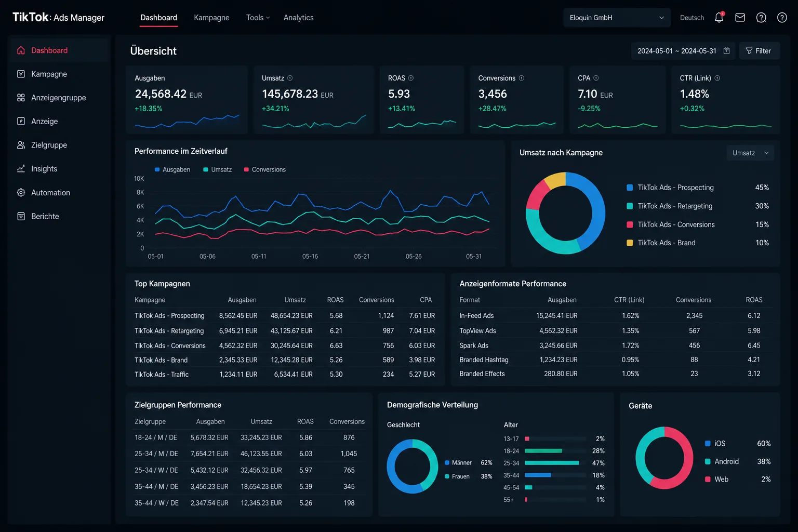Click the TikTok Ads Manager logo

point(58,17)
